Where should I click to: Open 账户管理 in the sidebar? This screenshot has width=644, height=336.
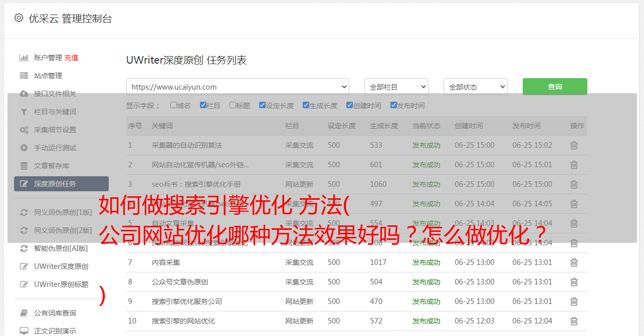coord(48,58)
